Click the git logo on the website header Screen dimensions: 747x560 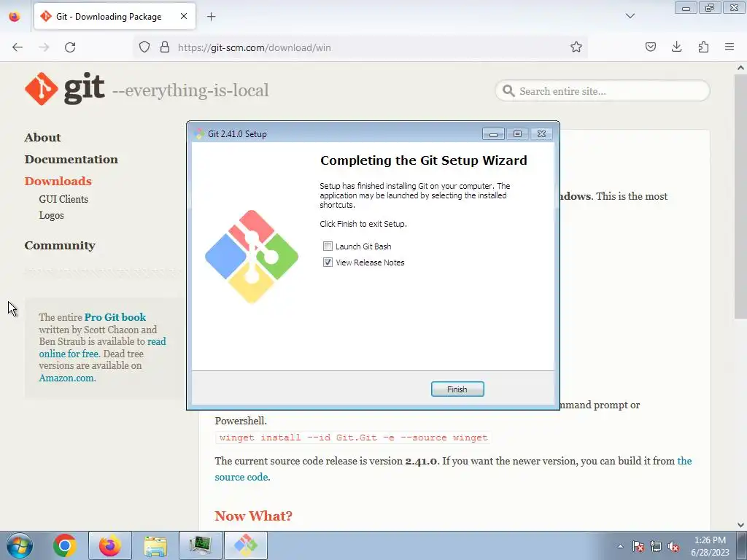click(65, 88)
